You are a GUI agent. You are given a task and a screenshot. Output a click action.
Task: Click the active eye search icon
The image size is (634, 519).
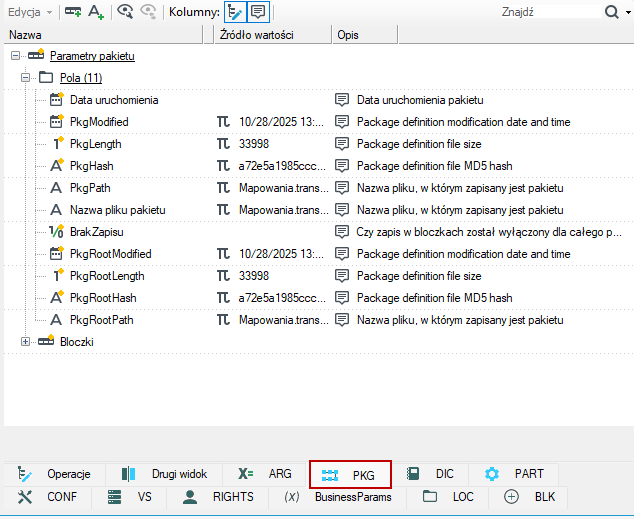125,12
